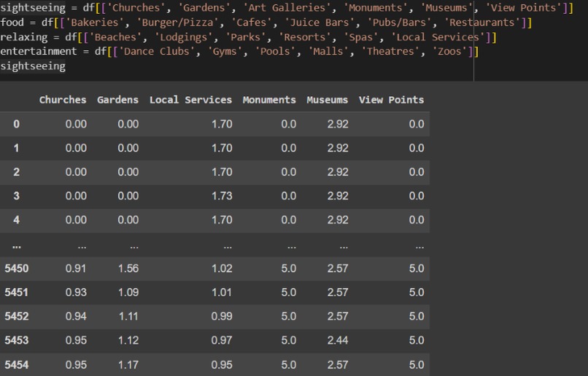Click the 'Juice Bars' string in code
This screenshot has width=588, height=376.
pyautogui.click(x=319, y=23)
